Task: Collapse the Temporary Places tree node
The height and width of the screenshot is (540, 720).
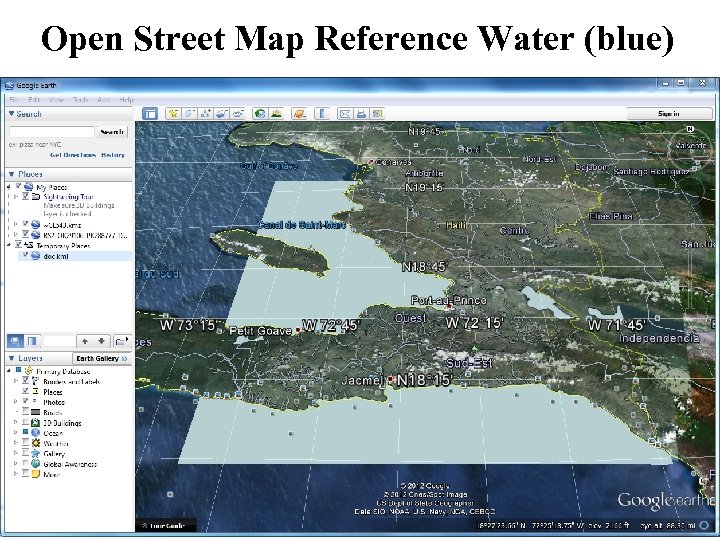Action: [9, 245]
